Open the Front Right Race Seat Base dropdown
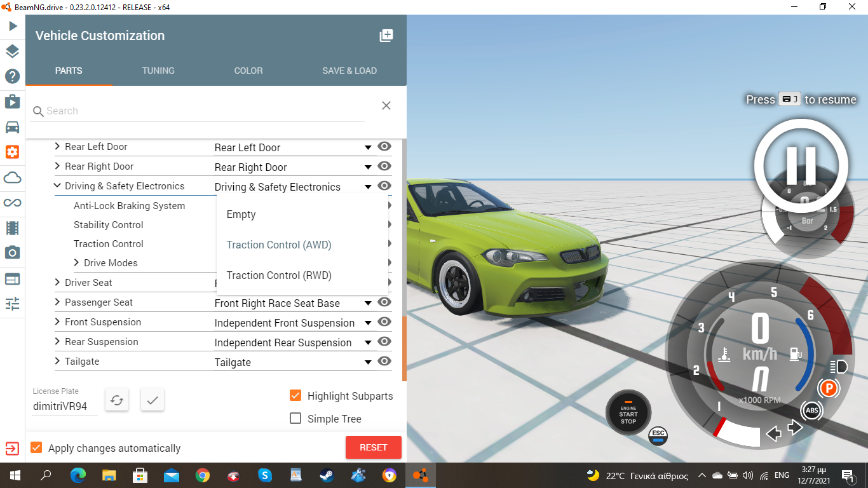Viewport: 868px width, 488px height. (293, 303)
